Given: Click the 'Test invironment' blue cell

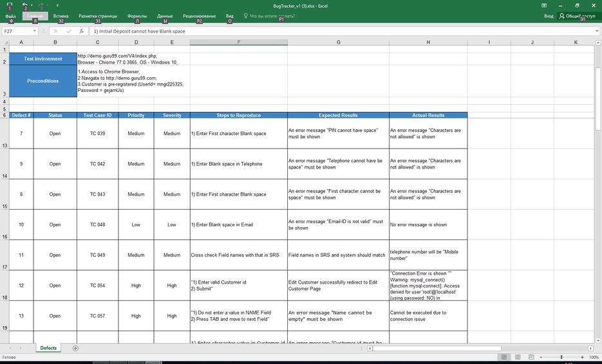Looking at the screenshot, I should click(x=42, y=59).
